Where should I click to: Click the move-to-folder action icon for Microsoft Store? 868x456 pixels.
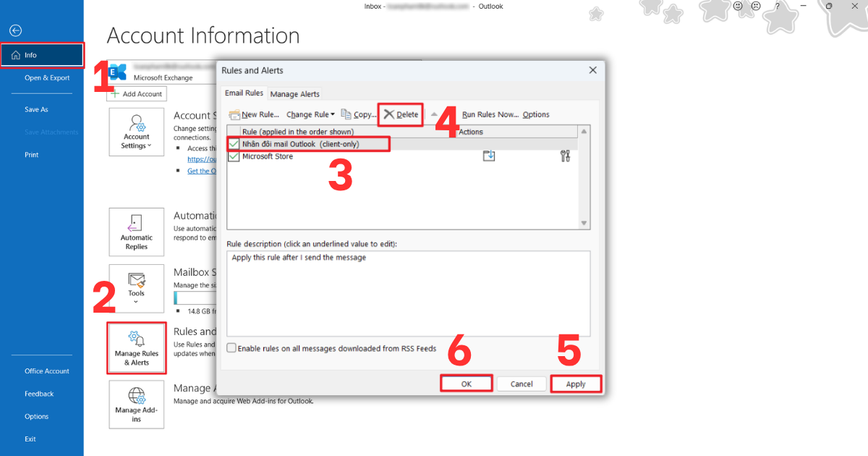tap(489, 156)
